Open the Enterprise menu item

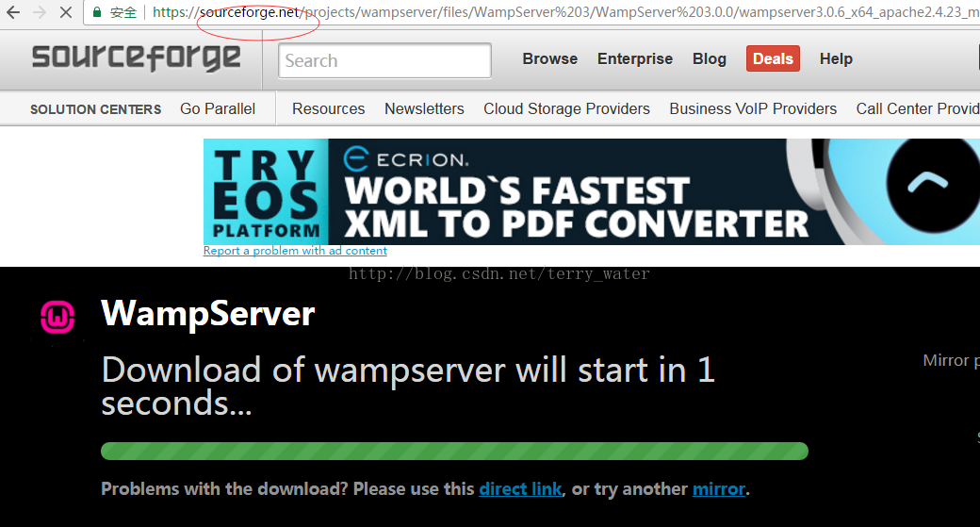[635, 58]
